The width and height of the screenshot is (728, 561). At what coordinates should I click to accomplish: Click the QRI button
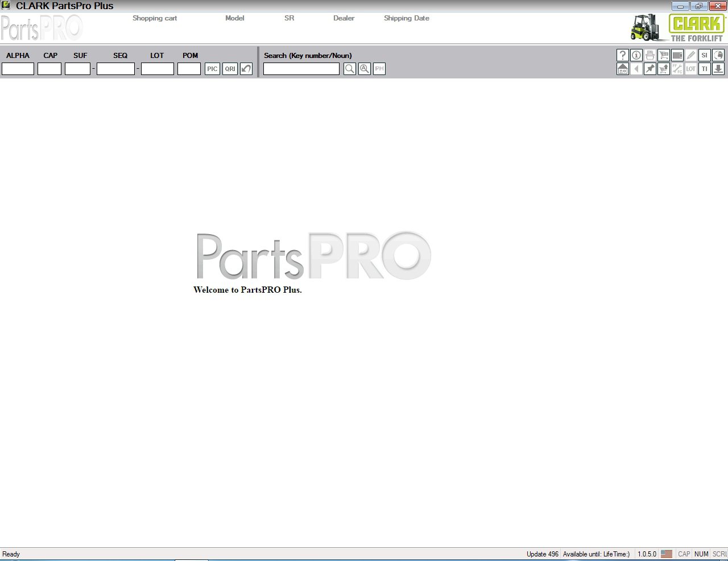(230, 68)
